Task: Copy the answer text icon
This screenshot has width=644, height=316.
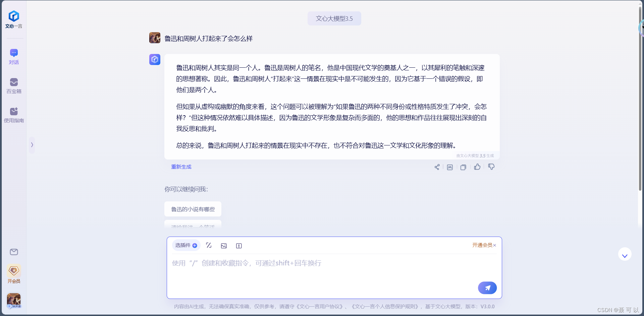Action: point(463,167)
